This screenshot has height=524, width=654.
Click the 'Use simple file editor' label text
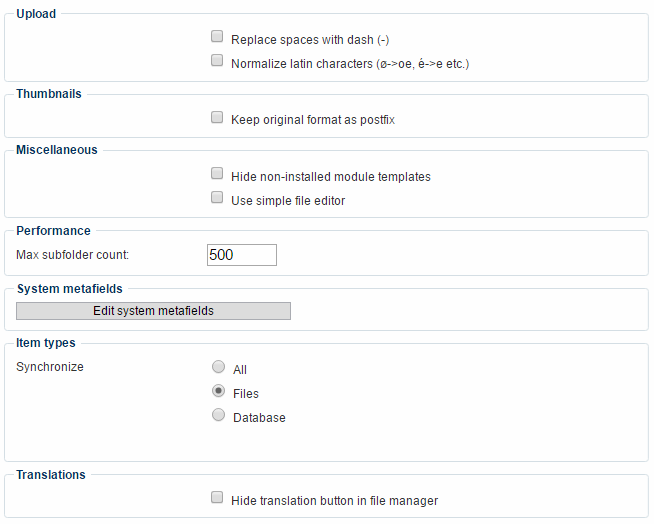click(x=288, y=201)
